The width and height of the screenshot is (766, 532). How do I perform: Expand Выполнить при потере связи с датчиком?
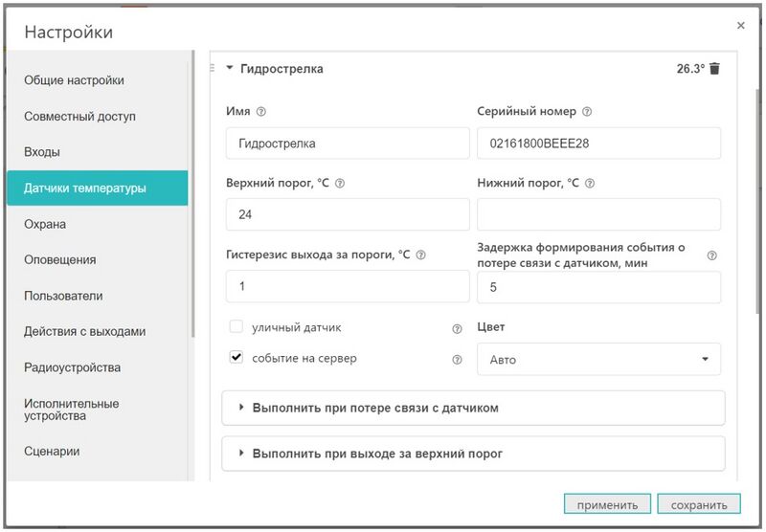pyautogui.click(x=473, y=408)
